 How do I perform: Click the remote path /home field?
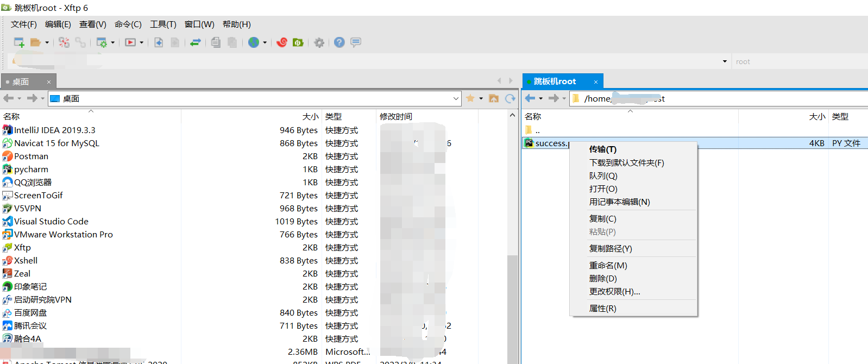pos(718,98)
